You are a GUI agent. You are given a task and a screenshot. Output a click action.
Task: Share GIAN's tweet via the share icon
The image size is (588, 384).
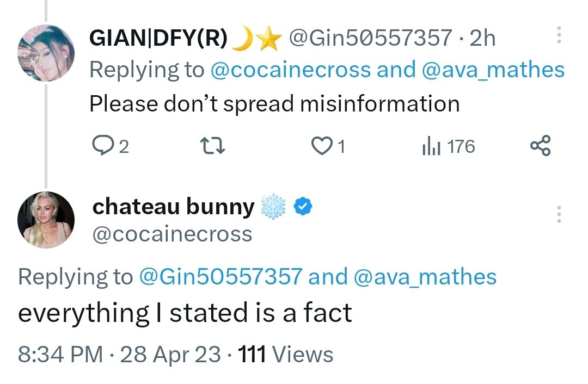pyautogui.click(x=540, y=145)
